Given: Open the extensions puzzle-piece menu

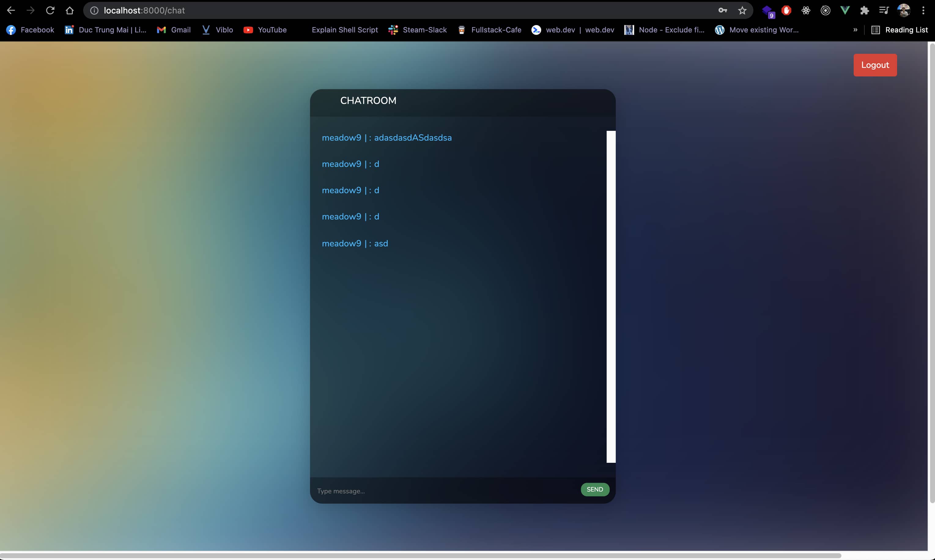Looking at the screenshot, I should [865, 10].
